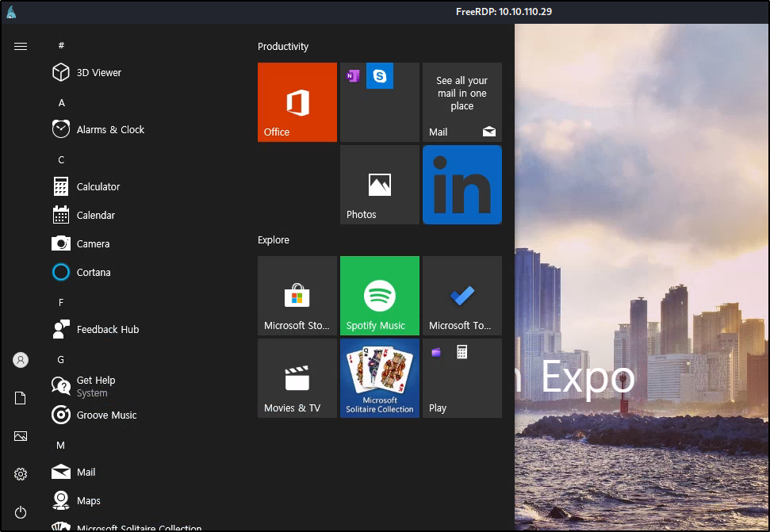Click the Productivity group header
770x532 pixels.
[283, 47]
